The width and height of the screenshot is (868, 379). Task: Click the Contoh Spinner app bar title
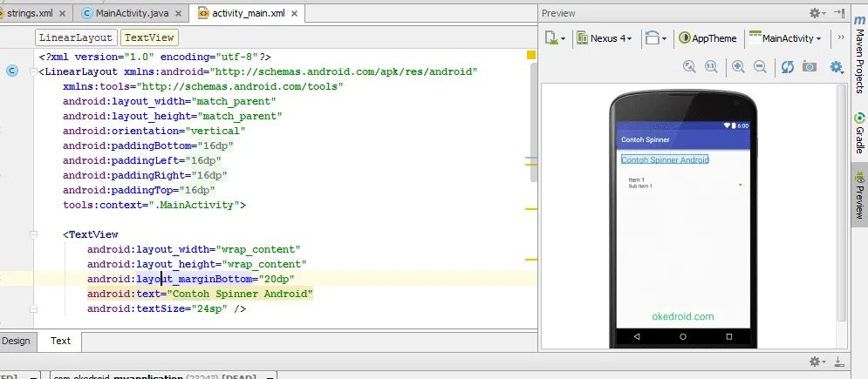(x=646, y=139)
